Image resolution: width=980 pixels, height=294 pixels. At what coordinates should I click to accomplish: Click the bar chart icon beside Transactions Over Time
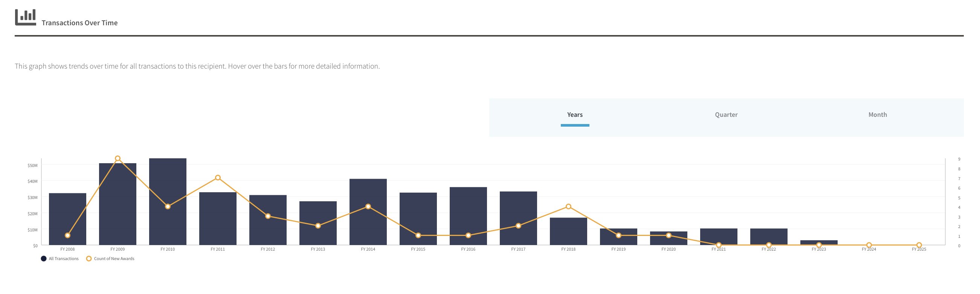tap(26, 17)
